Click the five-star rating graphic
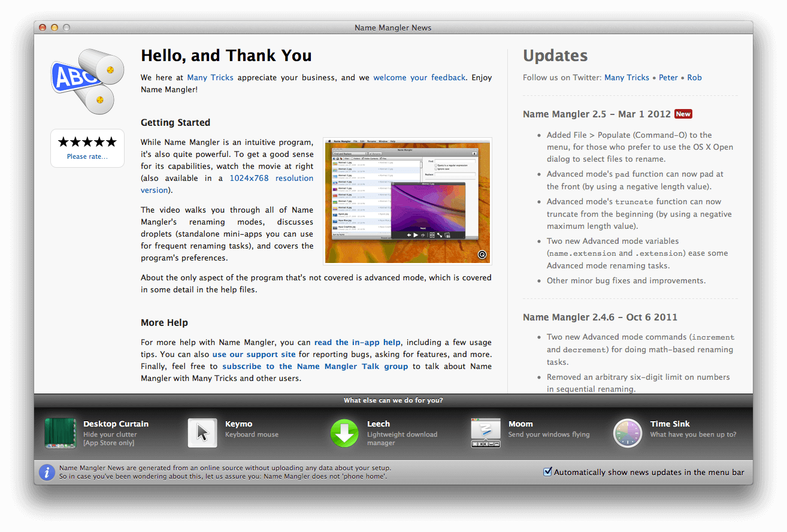Image resolution: width=787 pixels, height=532 pixels. click(87, 142)
